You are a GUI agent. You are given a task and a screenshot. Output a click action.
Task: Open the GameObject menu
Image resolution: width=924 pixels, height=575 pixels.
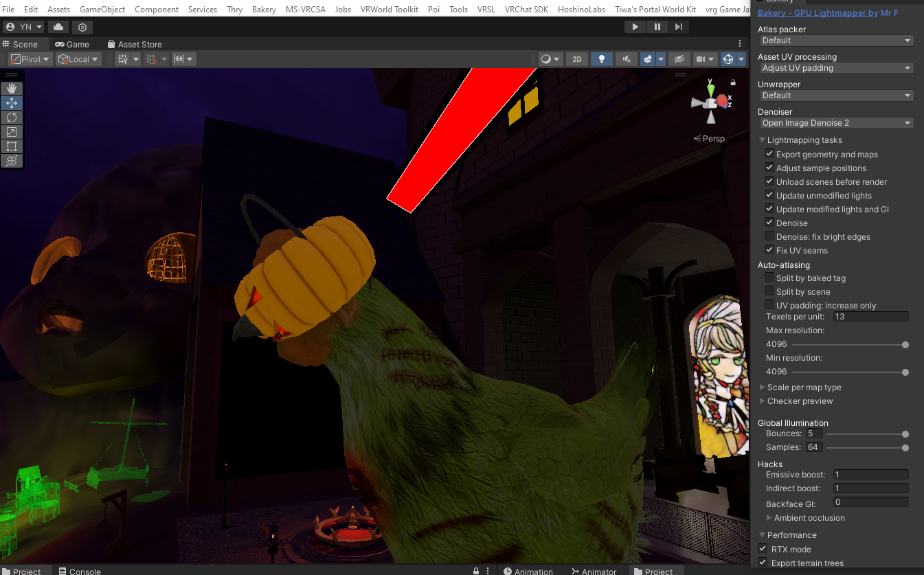(x=102, y=10)
